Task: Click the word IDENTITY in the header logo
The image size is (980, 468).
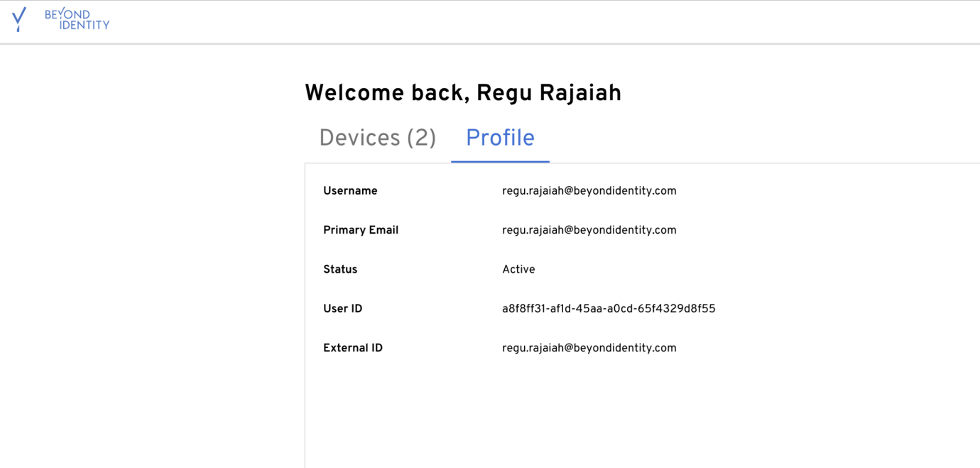Action: click(x=84, y=26)
